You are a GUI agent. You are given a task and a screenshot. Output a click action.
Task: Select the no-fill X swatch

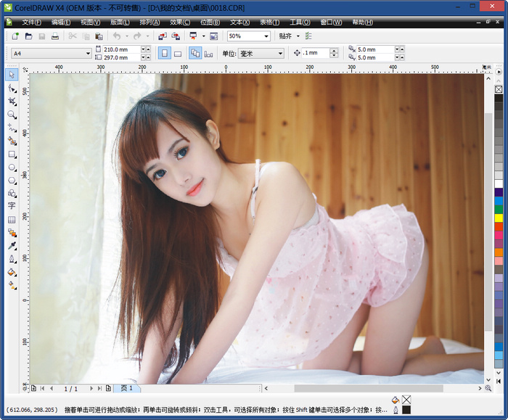coord(499,89)
